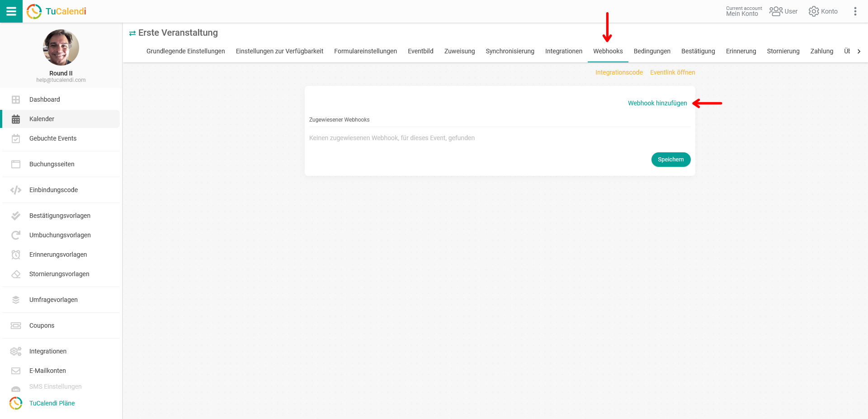Click the Current account Mein Konto label

(744, 11)
